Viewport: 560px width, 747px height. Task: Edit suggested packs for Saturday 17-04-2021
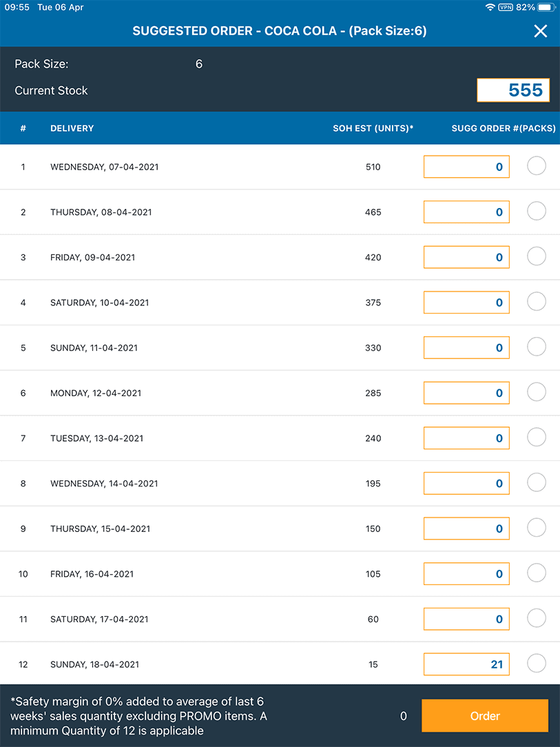click(x=467, y=620)
